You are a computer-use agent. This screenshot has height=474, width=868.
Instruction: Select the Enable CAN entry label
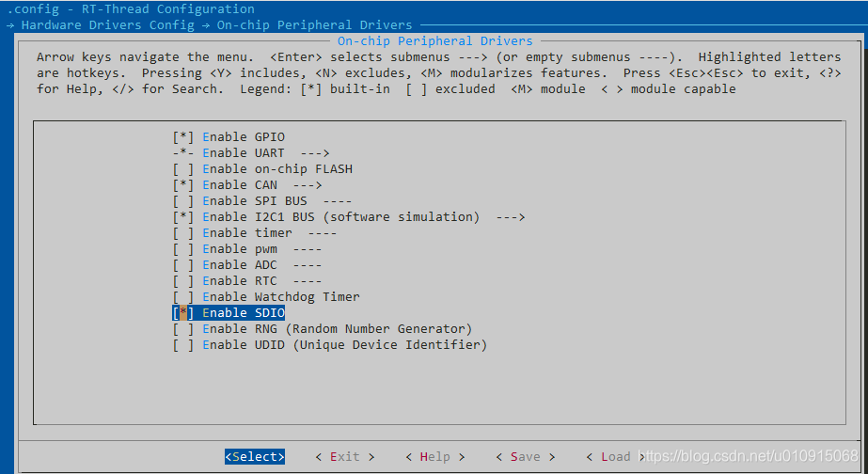(x=240, y=185)
